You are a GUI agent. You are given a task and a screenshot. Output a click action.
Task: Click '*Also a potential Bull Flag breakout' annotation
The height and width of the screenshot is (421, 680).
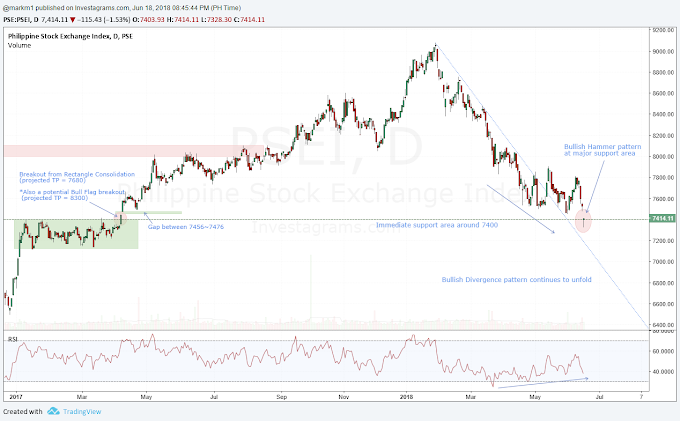72,192
